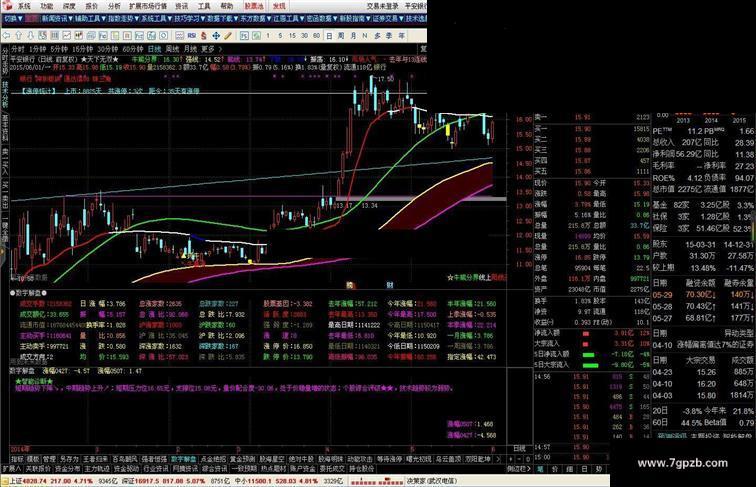Click the N period toolbar button
756x487 pixels.
(x=364, y=36)
